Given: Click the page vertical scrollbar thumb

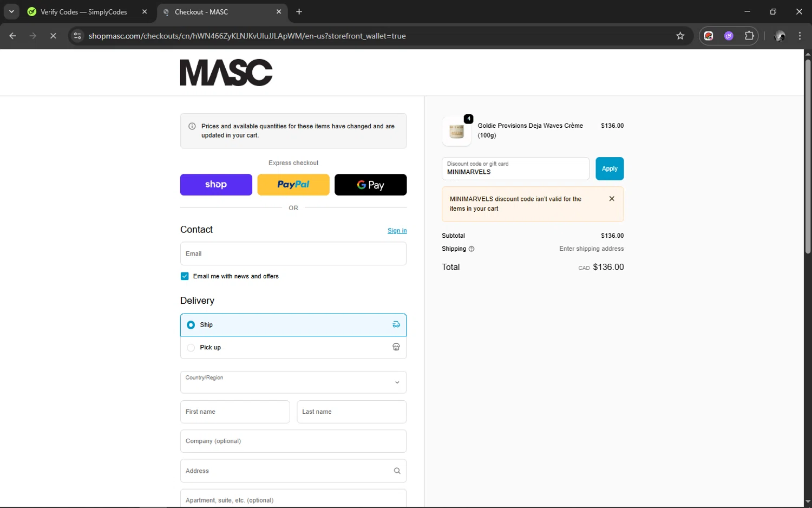Looking at the screenshot, I should pos(808,156).
